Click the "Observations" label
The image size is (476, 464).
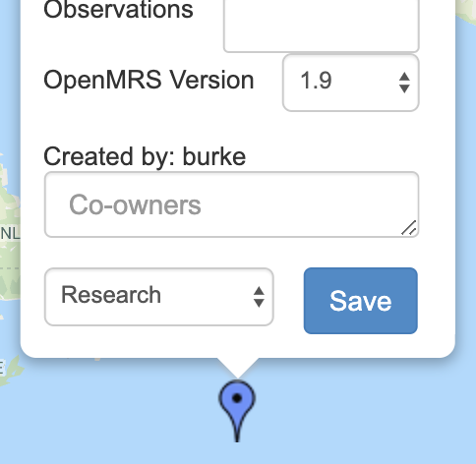pyautogui.click(x=118, y=10)
